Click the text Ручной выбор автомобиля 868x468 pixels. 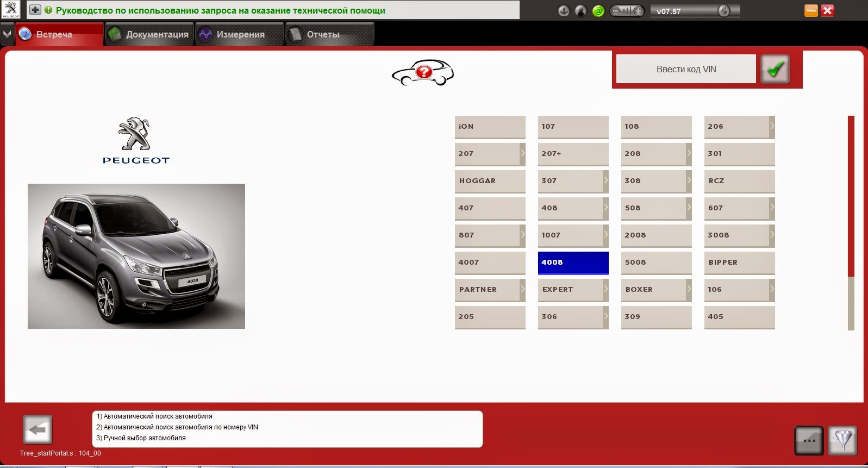[145, 438]
